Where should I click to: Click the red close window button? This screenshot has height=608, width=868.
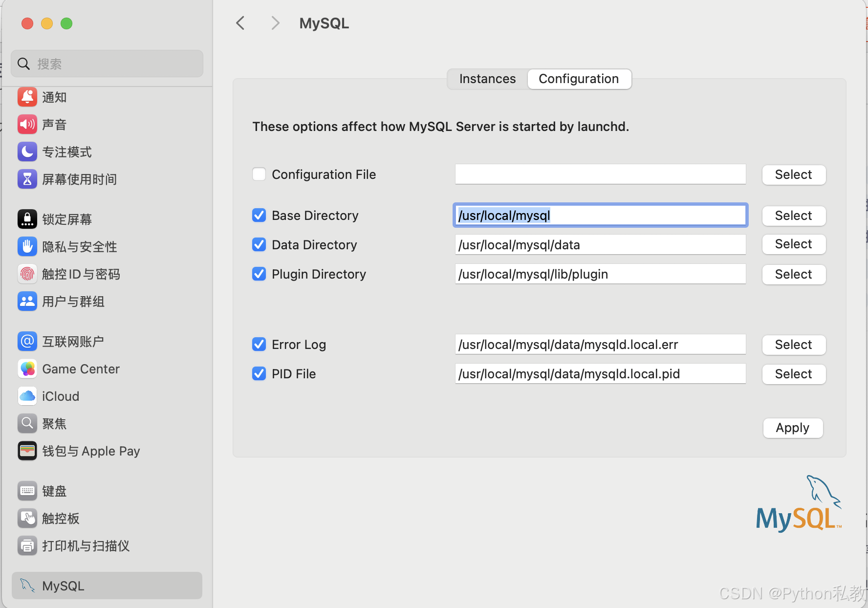27,23
